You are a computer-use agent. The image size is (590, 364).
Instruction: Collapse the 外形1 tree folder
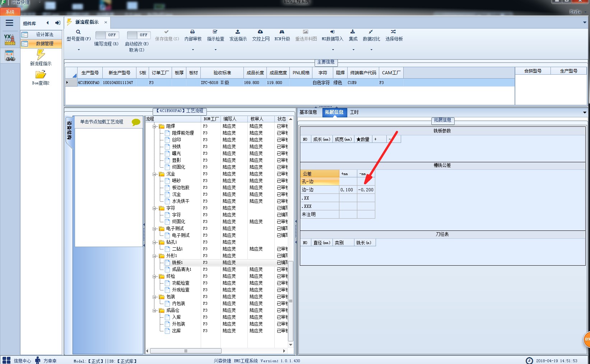(155, 256)
